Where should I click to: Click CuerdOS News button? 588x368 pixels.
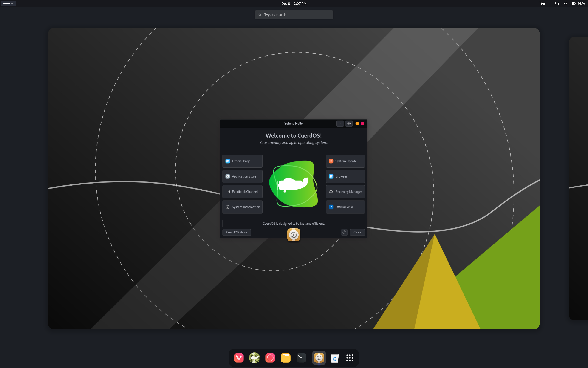(237, 232)
